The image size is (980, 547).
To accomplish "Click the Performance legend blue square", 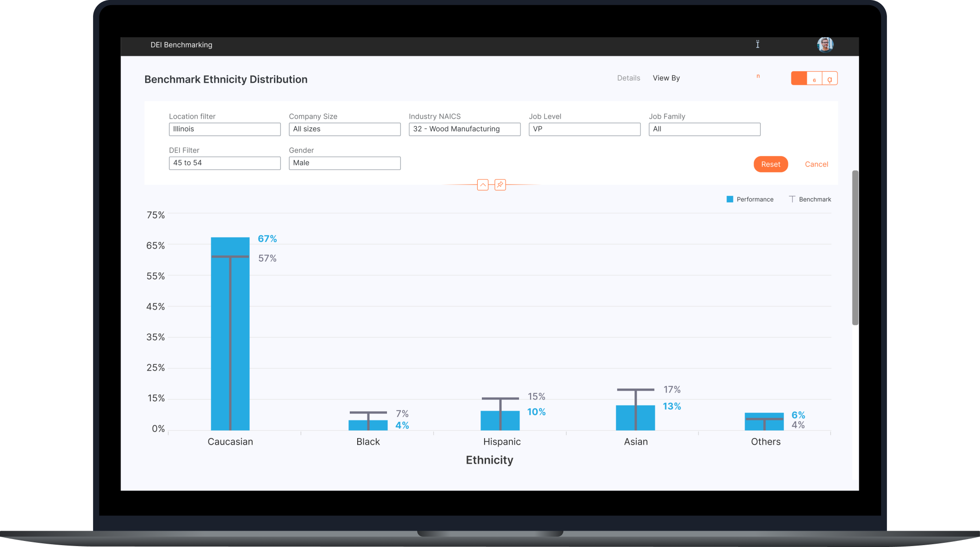I will (x=730, y=199).
